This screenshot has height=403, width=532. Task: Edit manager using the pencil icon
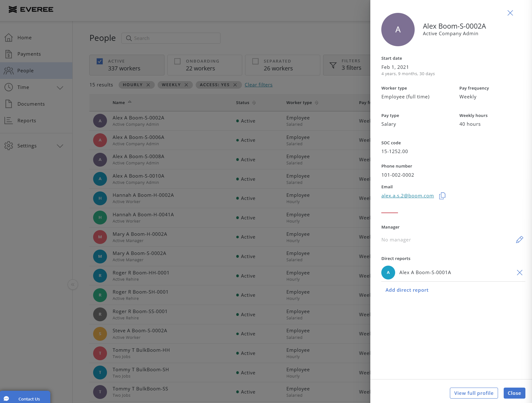coord(519,240)
